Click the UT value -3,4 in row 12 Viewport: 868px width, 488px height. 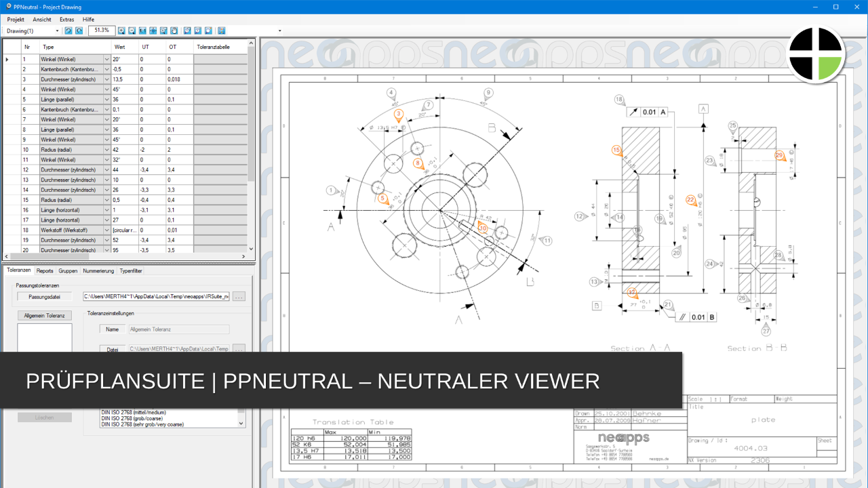(x=152, y=169)
